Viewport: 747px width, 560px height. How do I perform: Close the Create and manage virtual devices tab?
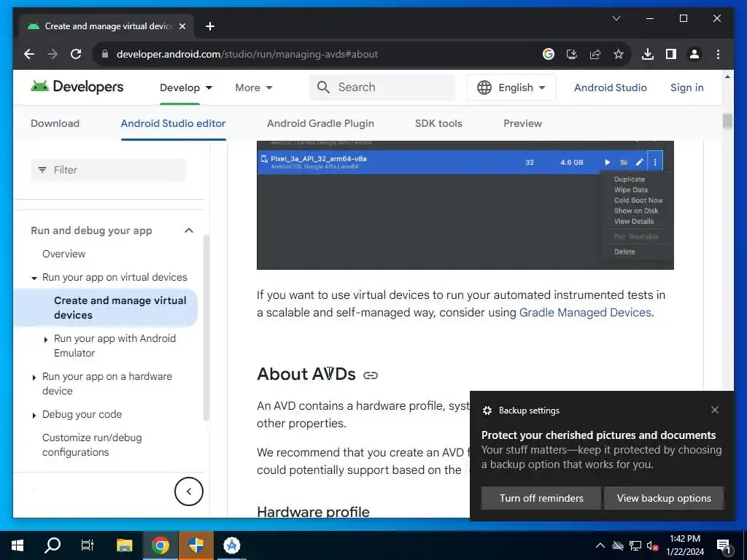(182, 26)
